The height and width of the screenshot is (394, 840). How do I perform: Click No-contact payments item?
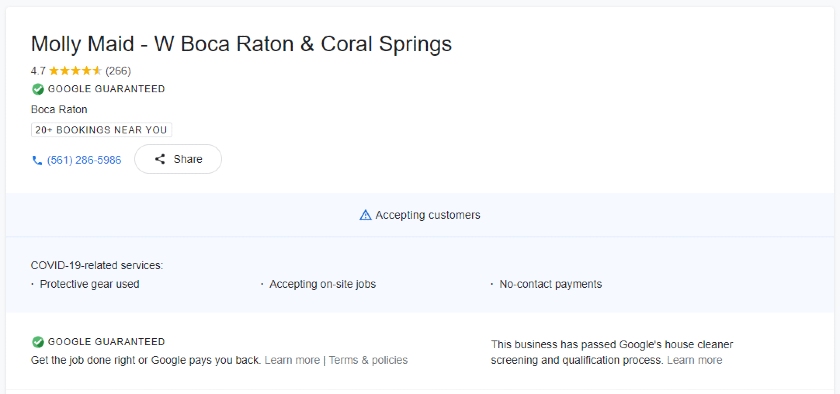[x=551, y=284]
